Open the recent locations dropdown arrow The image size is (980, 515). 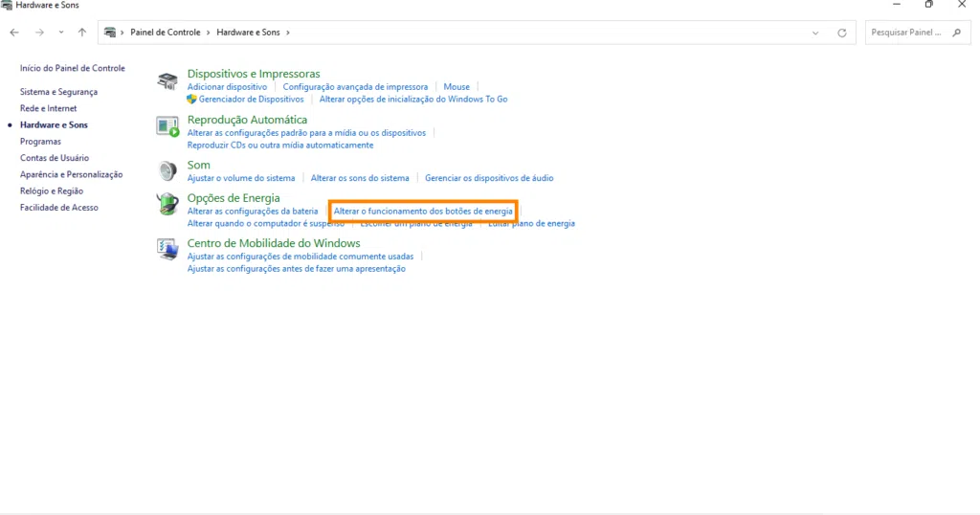[61, 33]
